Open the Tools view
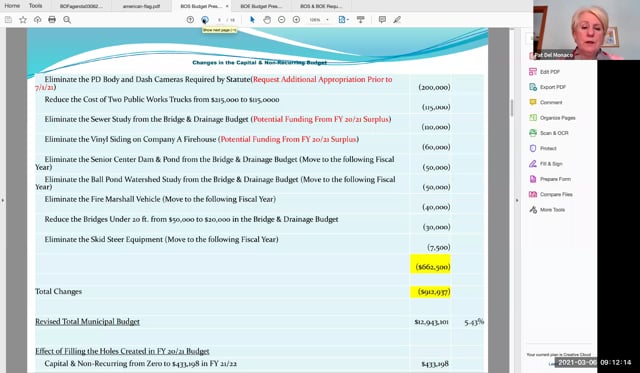This screenshot has height=373, width=640. [x=36, y=6]
